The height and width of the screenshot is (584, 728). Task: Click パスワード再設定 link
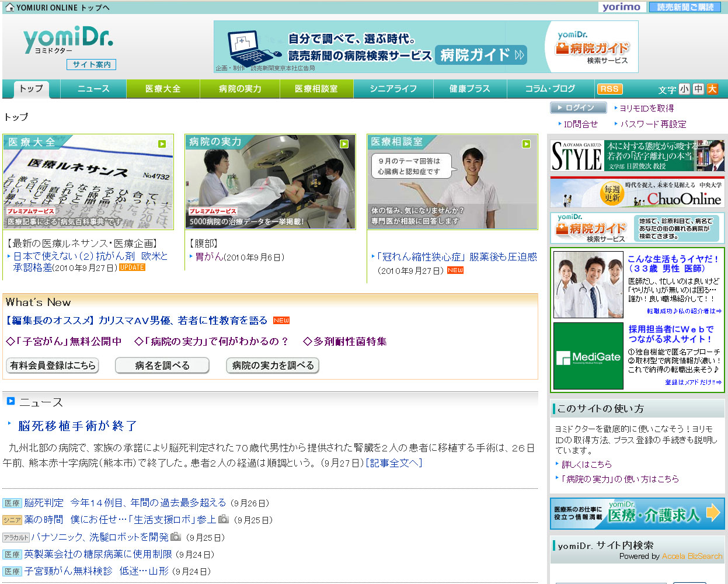point(653,124)
